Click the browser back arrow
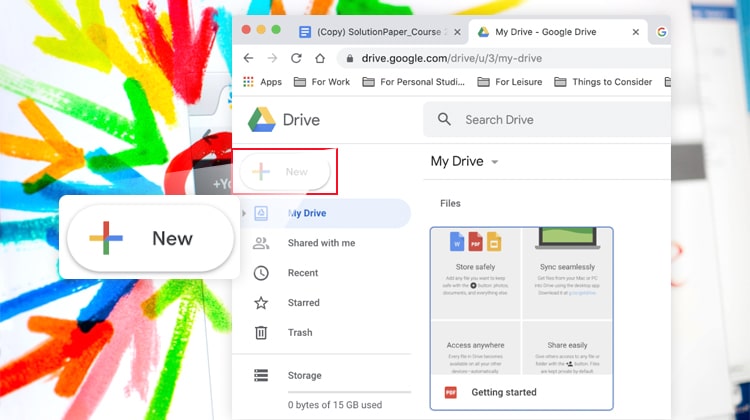750x420 pixels. click(248, 58)
